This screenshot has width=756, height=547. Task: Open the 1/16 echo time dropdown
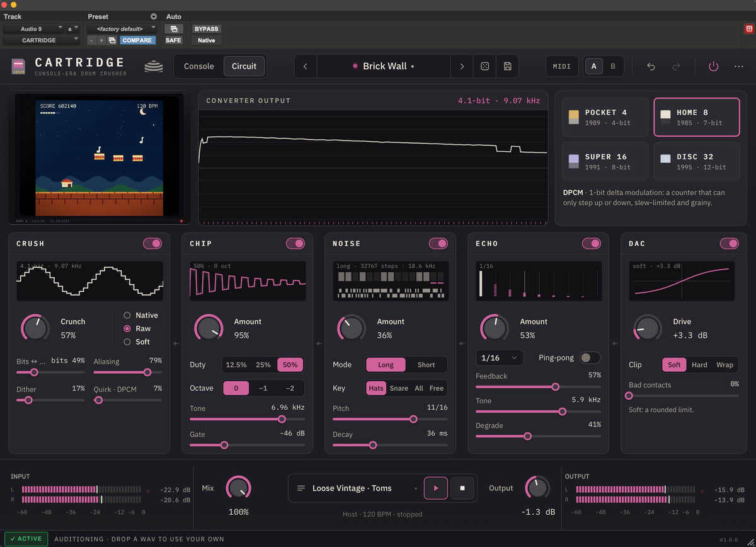[500, 357]
